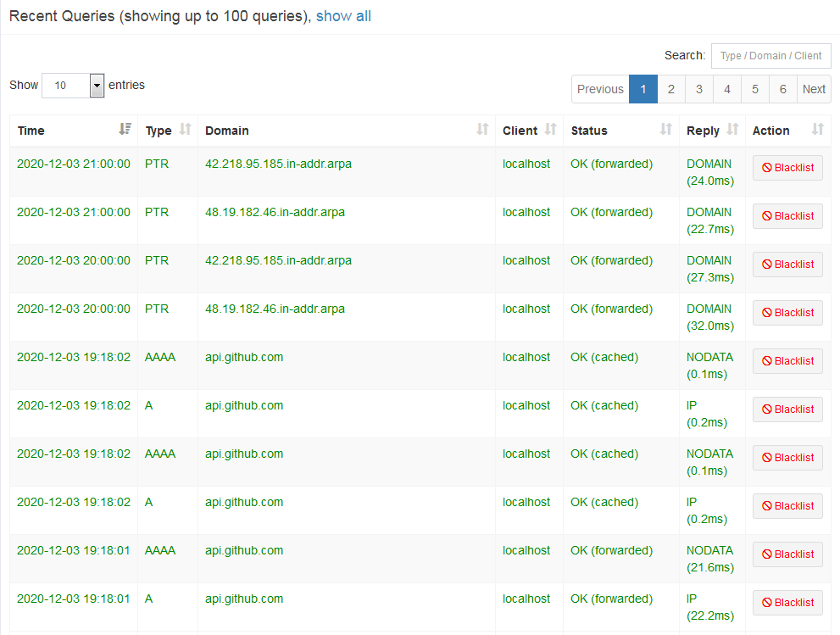Go to Previous page
The width and height of the screenshot is (840, 635).
(x=600, y=89)
